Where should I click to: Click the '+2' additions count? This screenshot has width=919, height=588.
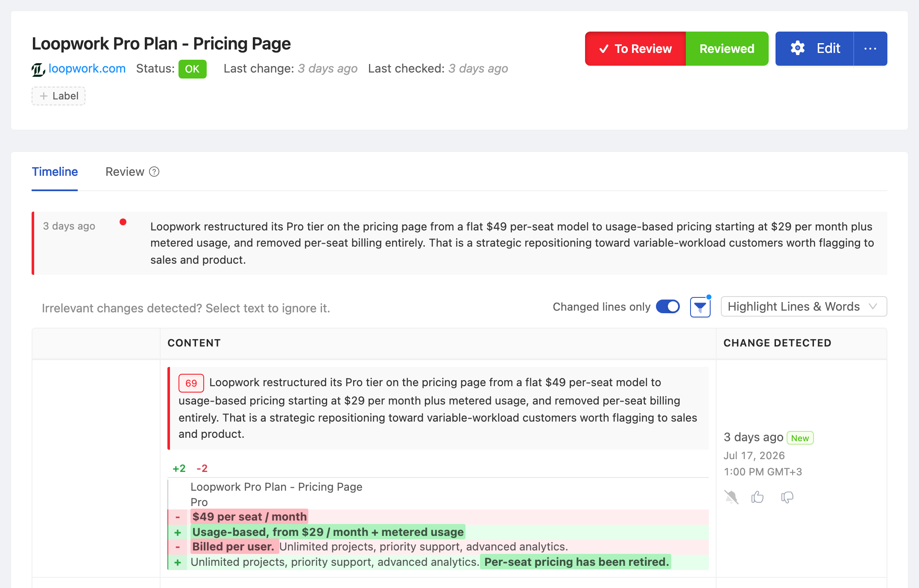179,469
